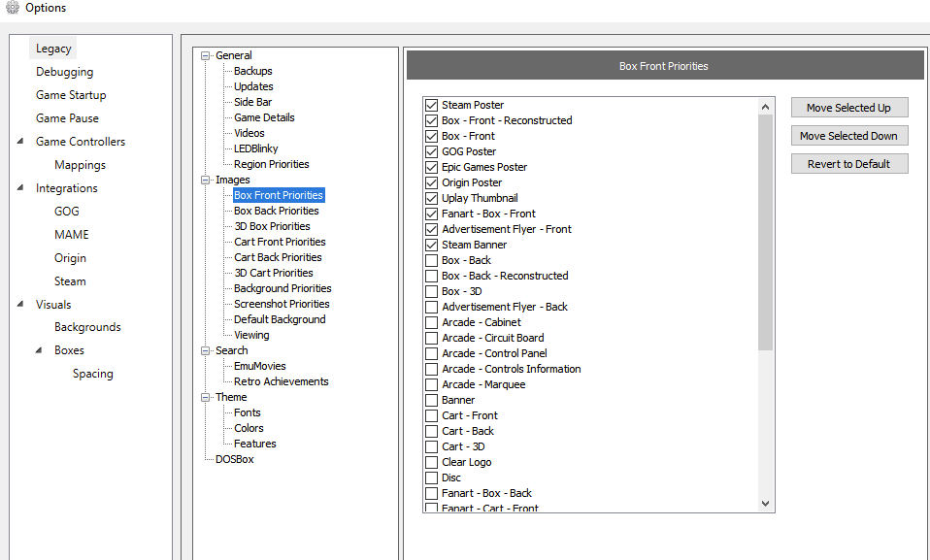Open EmuMovies under Search
The height and width of the screenshot is (560, 930).
click(260, 366)
